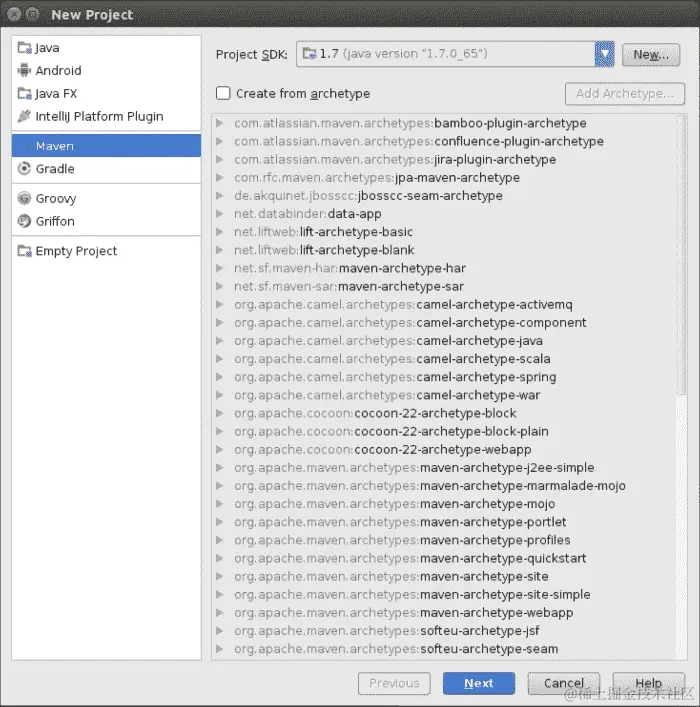Select the Gradle label

[55, 169]
